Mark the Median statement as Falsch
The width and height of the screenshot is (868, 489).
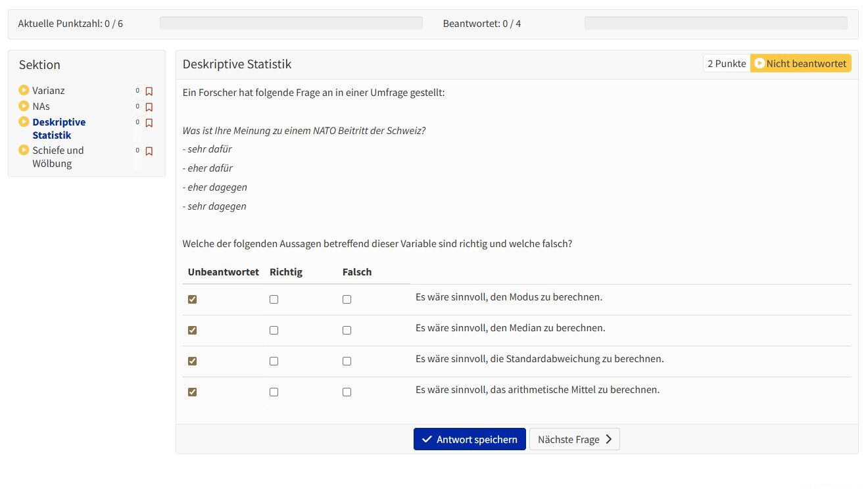pyautogui.click(x=347, y=330)
